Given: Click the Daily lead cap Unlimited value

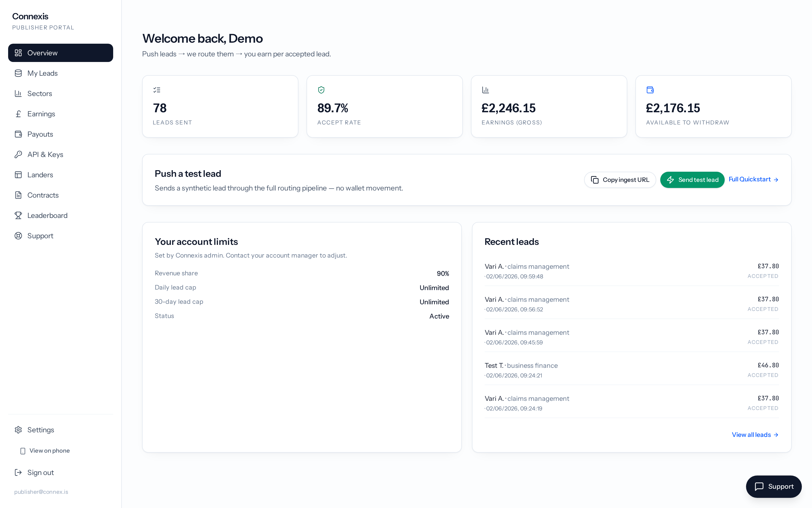Looking at the screenshot, I should coord(434,288).
